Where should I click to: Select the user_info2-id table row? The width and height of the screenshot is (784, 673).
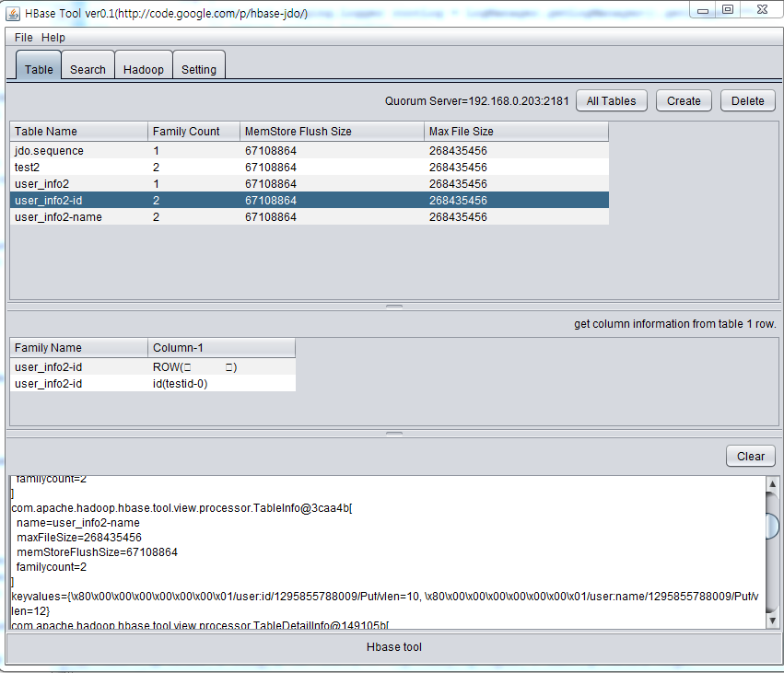tap(310, 201)
